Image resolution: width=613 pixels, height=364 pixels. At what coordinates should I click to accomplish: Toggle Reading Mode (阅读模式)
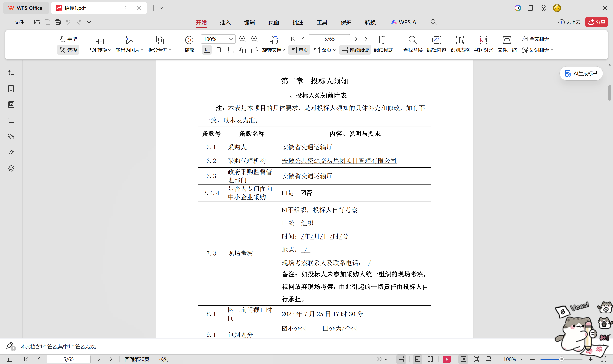(383, 44)
